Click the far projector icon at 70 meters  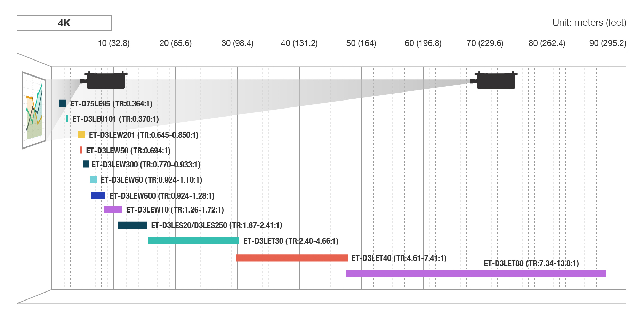pos(494,81)
